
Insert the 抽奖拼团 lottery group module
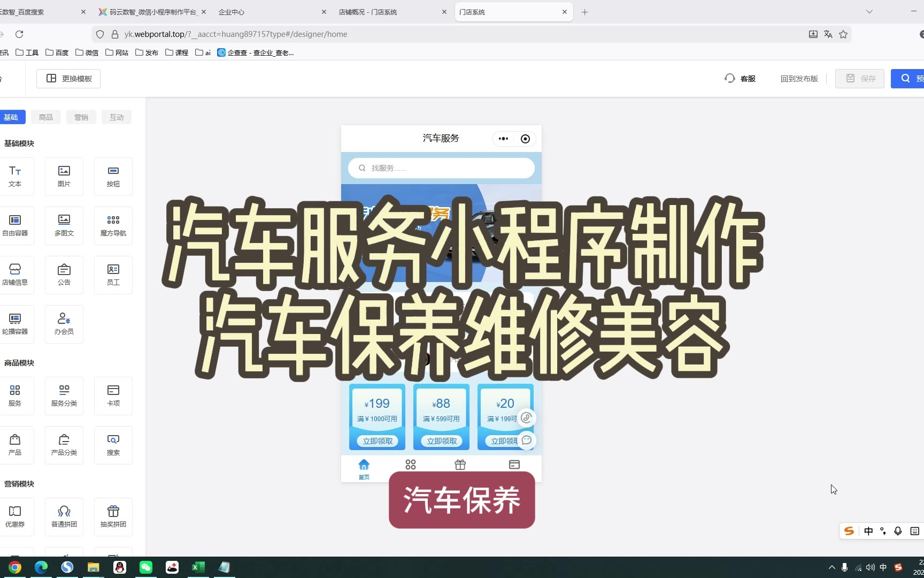click(x=113, y=516)
